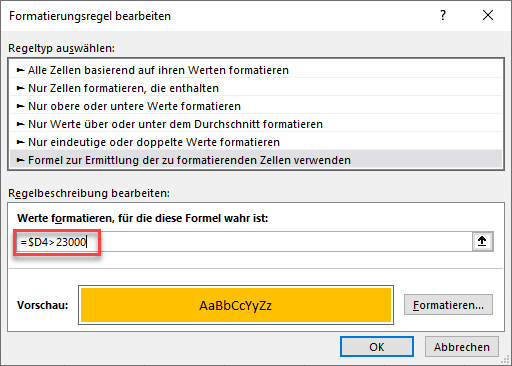Open format options via Formatieren... button
The height and width of the screenshot is (366, 512).
(448, 305)
